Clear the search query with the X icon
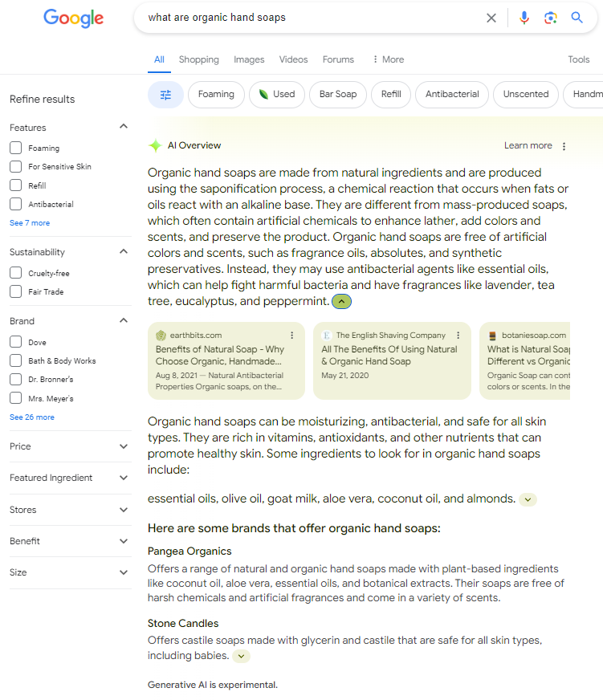 click(x=491, y=18)
